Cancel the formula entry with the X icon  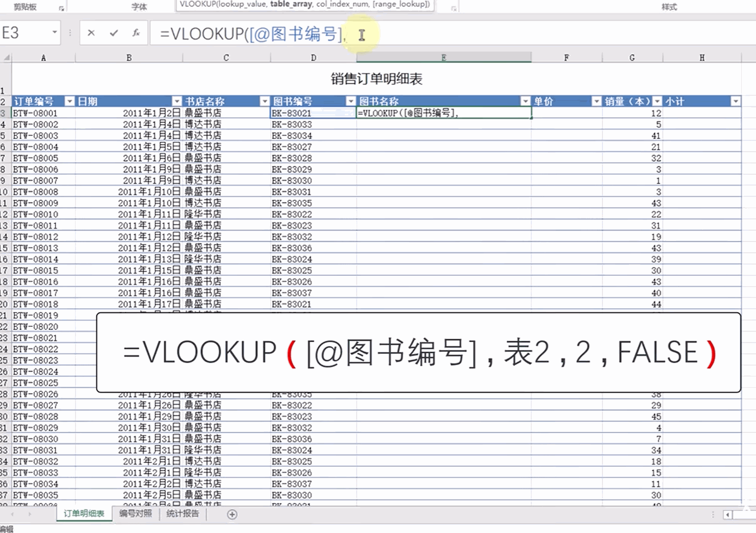click(x=91, y=33)
